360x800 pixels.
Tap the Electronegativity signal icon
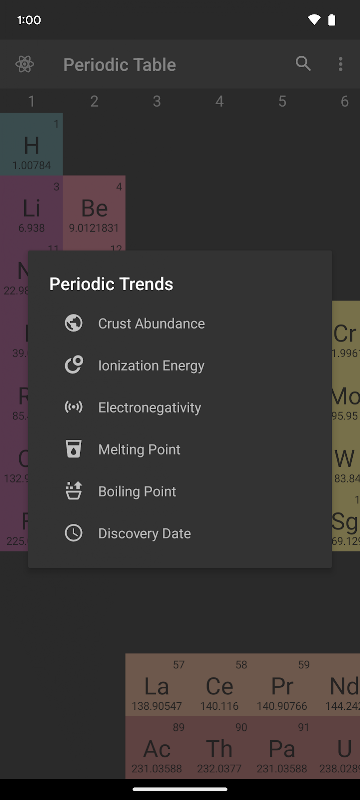coord(73,407)
